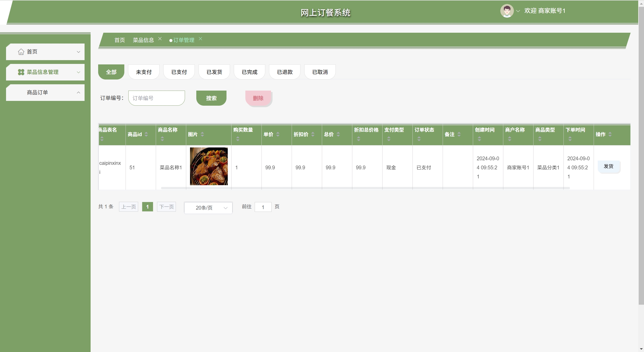Click the user avatar icon

click(507, 11)
